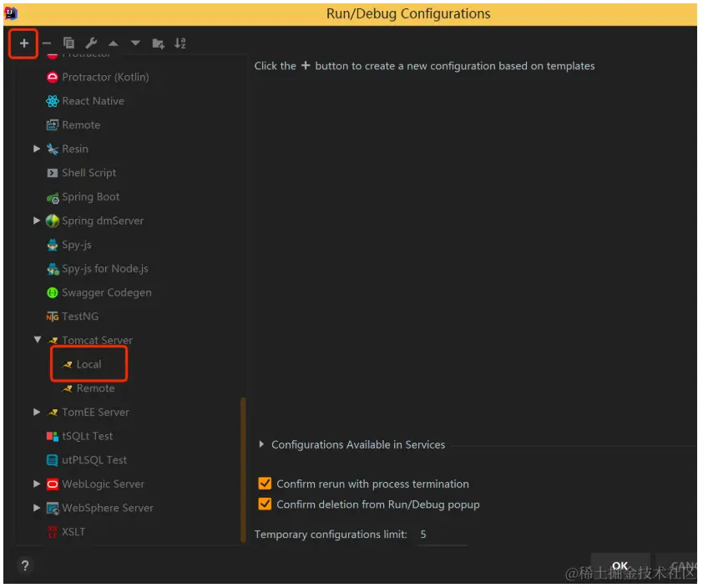Select the 'Spring Boot' text label

click(90, 197)
